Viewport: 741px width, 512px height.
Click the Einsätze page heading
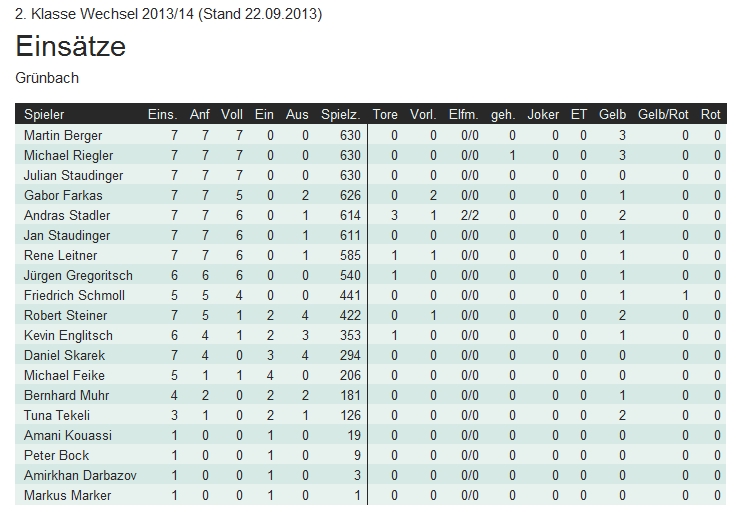pos(70,47)
